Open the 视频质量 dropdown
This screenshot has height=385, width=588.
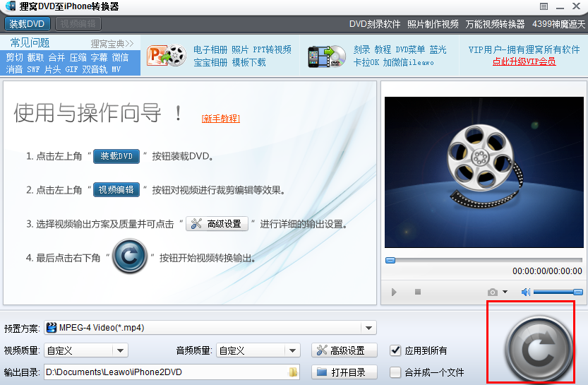[121, 351]
